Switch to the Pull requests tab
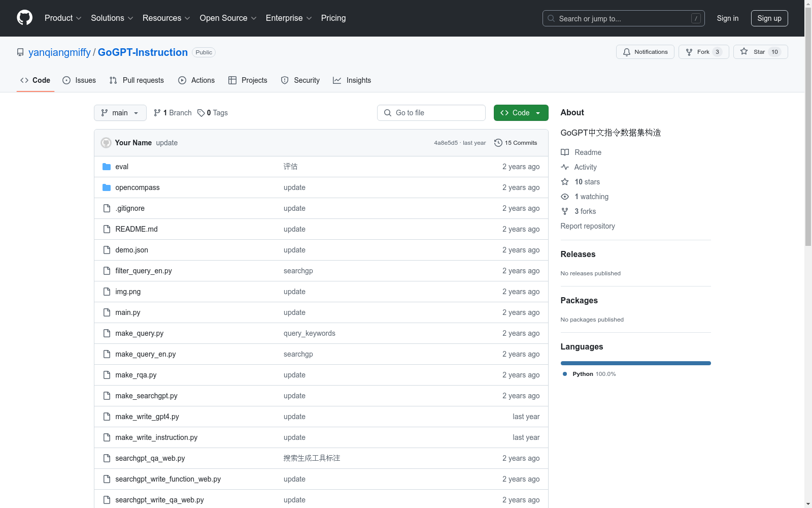Image resolution: width=812 pixels, height=508 pixels. click(x=137, y=80)
